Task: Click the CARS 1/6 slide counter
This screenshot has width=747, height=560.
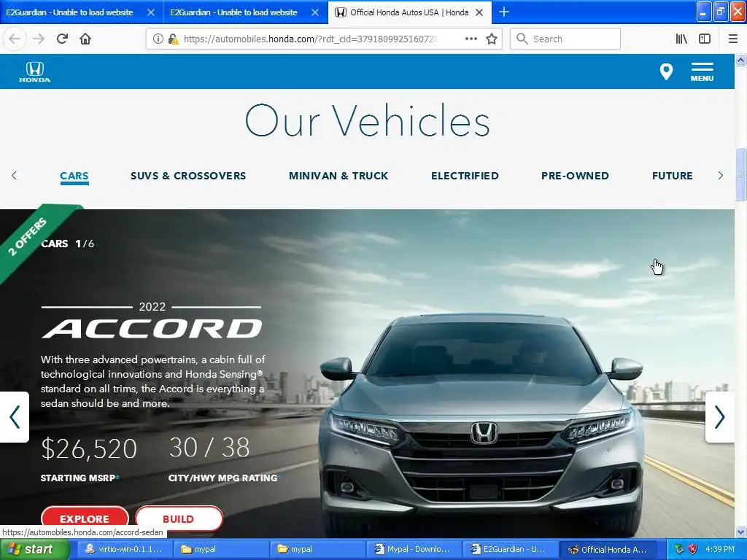Action: coord(68,244)
